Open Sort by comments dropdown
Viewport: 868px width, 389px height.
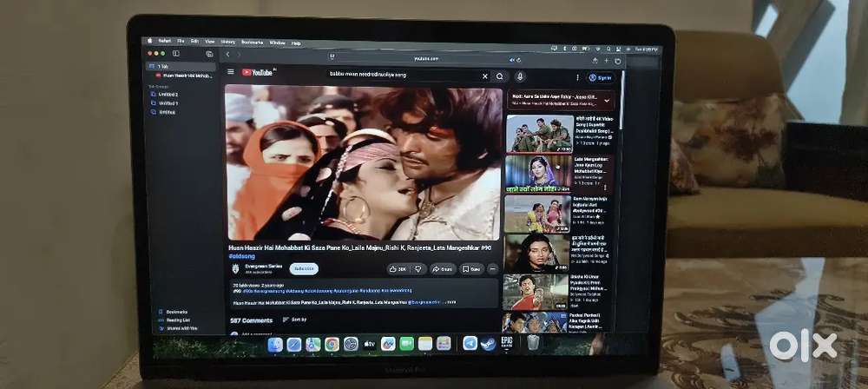(x=294, y=320)
